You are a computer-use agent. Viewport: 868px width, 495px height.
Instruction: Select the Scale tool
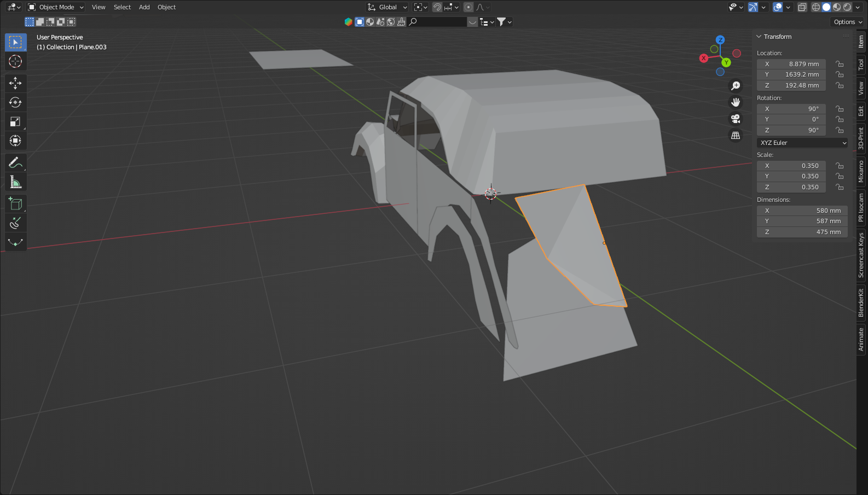tap(15, 121)
